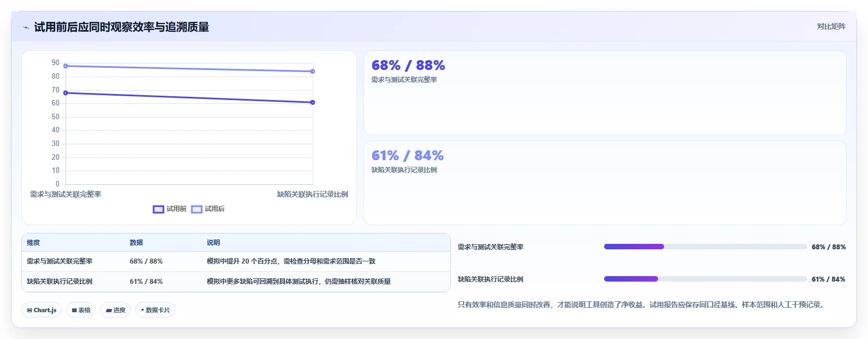Viewport: 868px width, 339px height.
Task: Click the progress bar for 缺陷关联执行记录比例
Action: click(x=705, y=279)
